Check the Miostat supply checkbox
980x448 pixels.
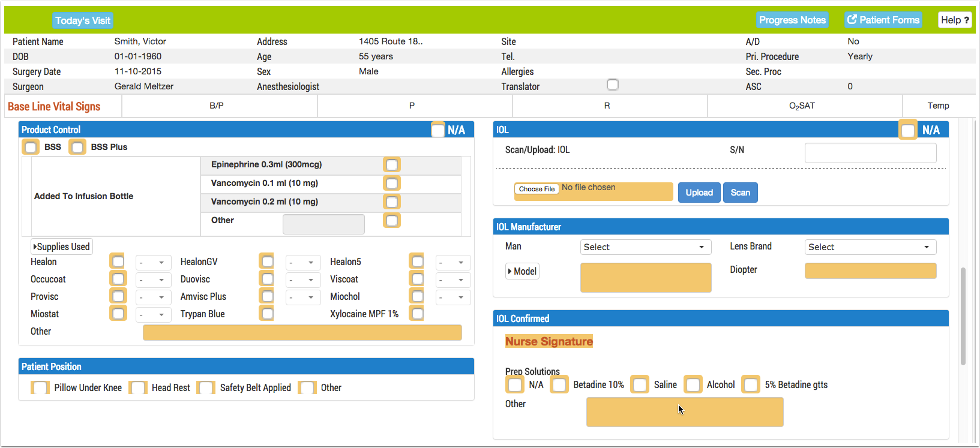coord(118,314)
